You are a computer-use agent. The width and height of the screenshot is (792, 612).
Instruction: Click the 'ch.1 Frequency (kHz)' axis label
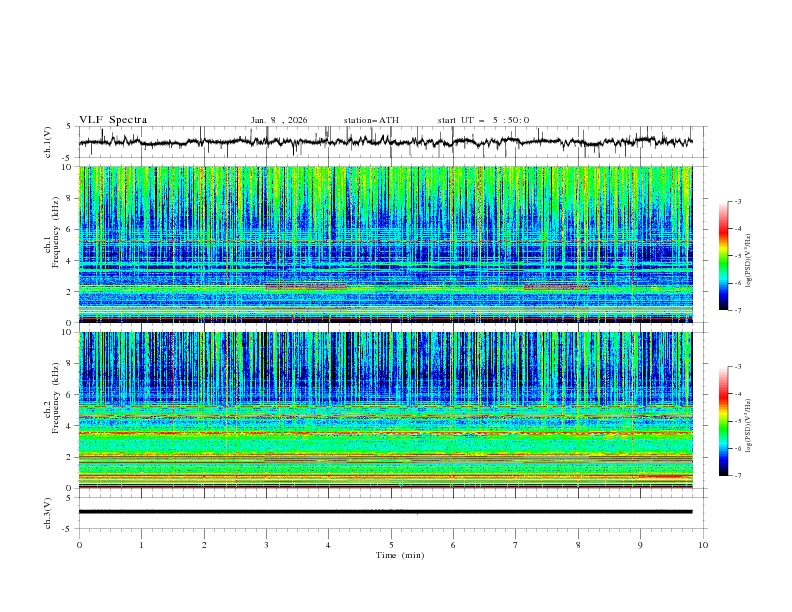pyautogui.click(x=52, y=232)
